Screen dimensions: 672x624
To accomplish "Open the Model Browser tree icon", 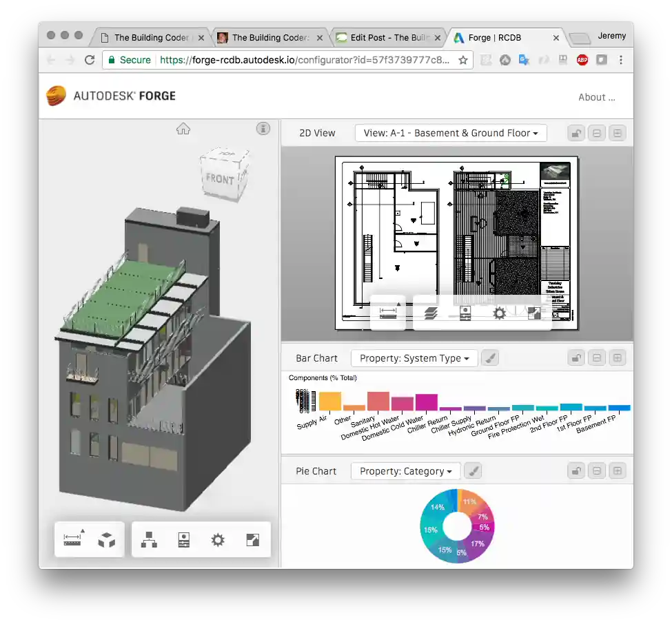I will (x=149, y=540).
